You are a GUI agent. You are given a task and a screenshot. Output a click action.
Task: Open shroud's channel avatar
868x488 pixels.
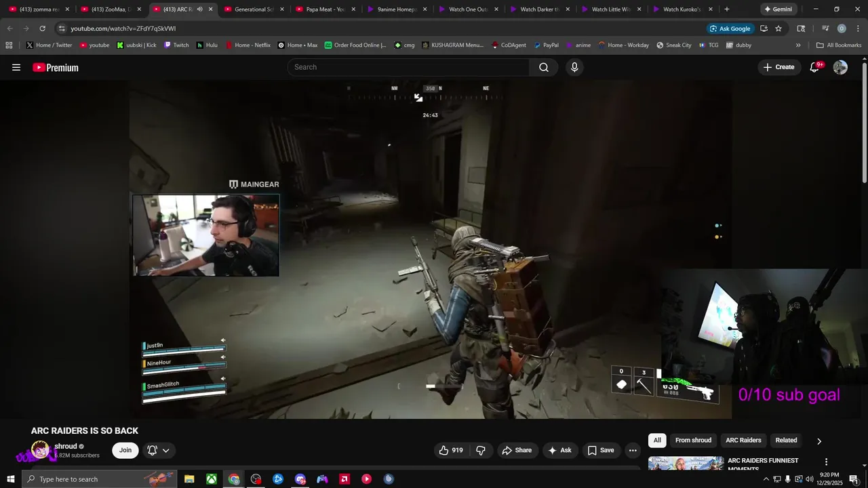pos(40,449)
